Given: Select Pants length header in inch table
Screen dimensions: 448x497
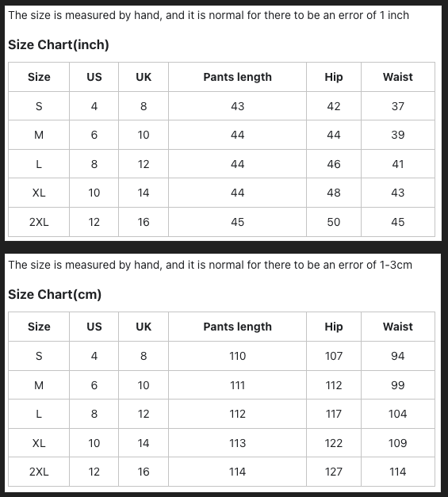Looking at the screenshot, I should (x=237, y=77).
